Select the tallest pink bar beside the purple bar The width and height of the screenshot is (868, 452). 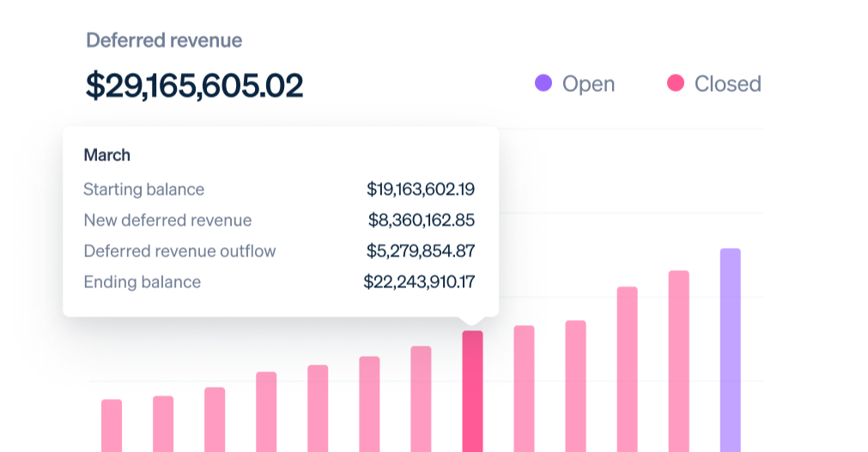(678, 361)
